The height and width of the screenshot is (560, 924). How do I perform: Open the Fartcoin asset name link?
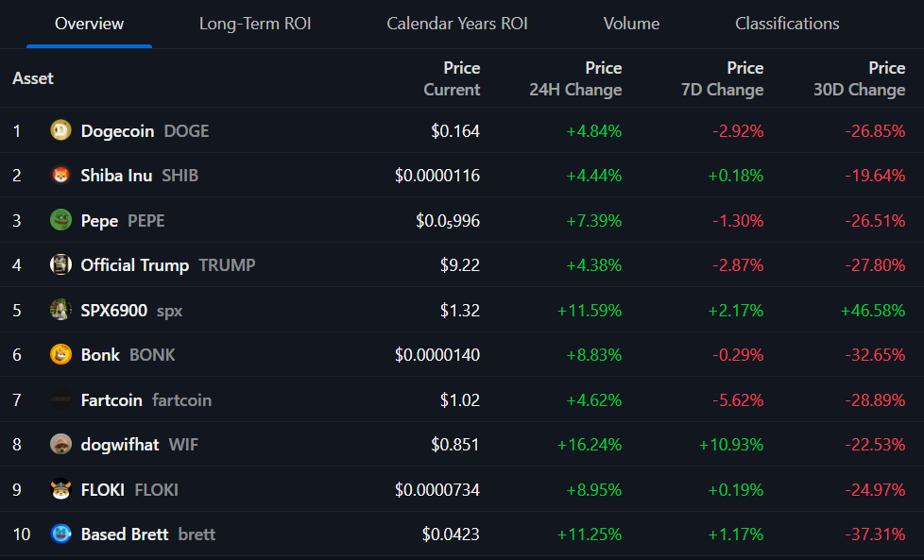[111, 400]
